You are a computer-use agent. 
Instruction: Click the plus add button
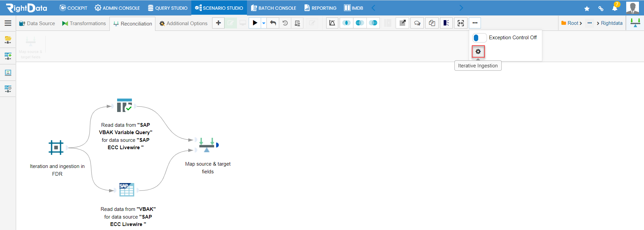point(218,23)
